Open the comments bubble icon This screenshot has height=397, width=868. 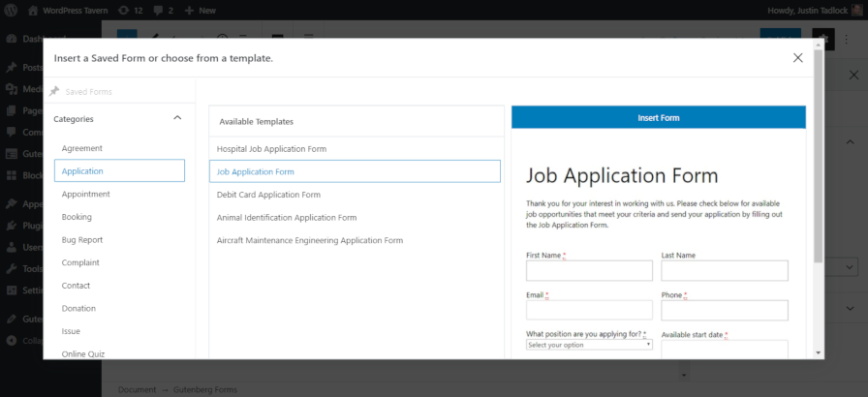160,9
